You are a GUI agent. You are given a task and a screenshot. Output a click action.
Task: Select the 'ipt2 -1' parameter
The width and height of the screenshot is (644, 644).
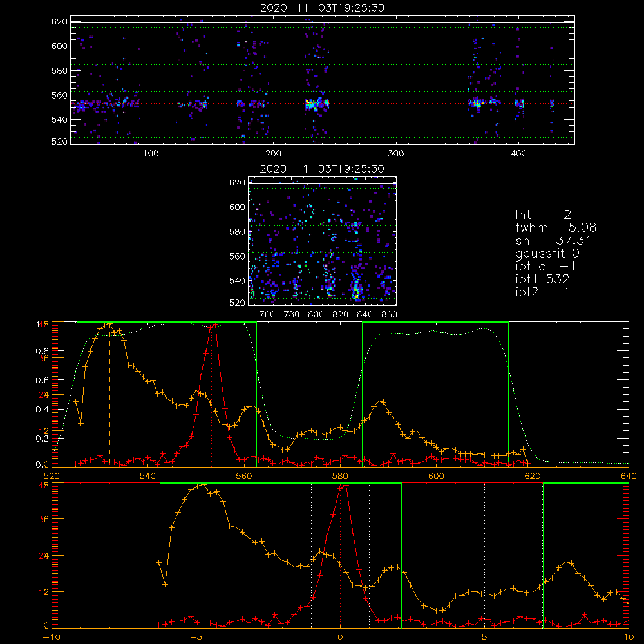pos(542,292)
